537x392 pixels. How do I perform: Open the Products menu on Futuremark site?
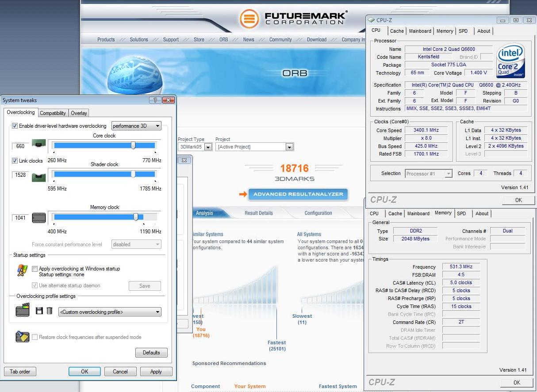click(x=106, y=39)
